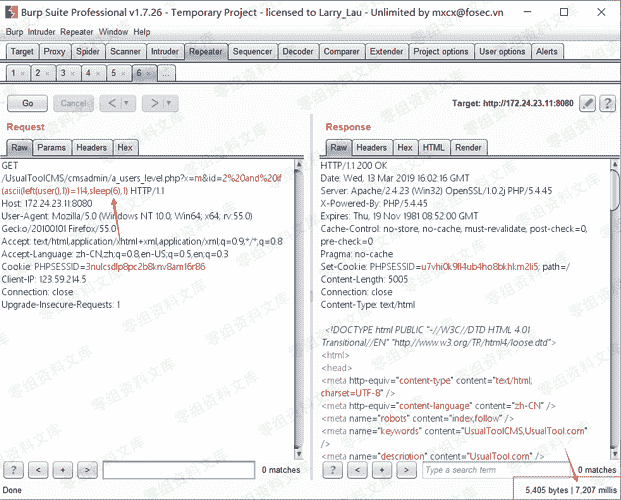Open the Intruder menu
621x500 pixels.
pyautogui.click(x=40, y=32)
